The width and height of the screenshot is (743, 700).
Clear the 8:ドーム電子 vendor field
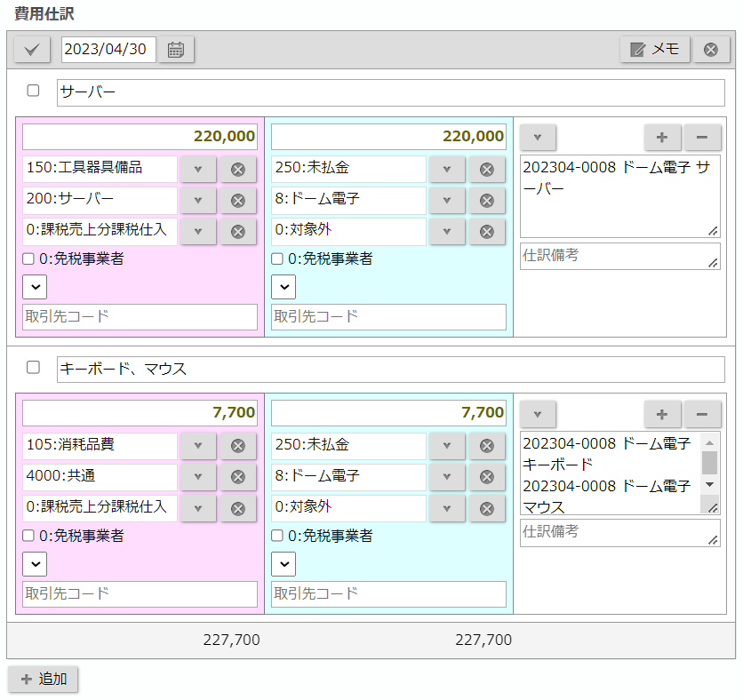487,200
